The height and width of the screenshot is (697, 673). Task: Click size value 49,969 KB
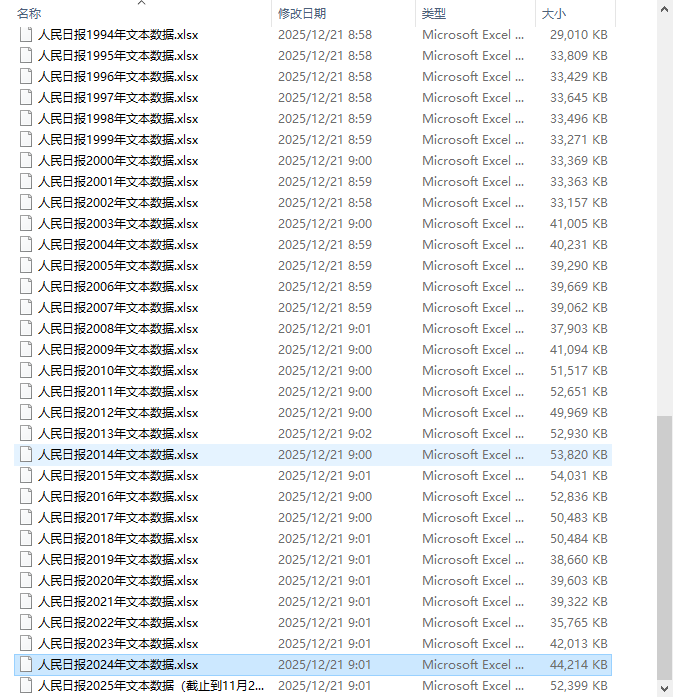(x=578, y=413)
